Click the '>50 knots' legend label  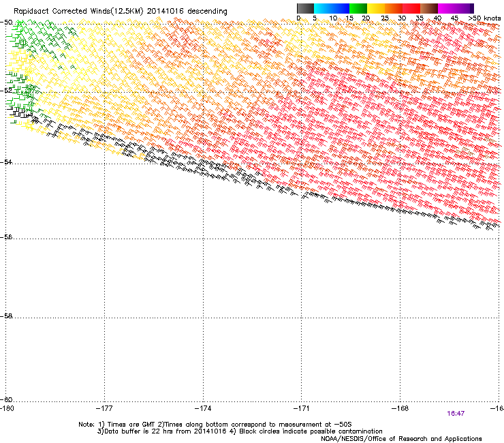pos(484,18)
